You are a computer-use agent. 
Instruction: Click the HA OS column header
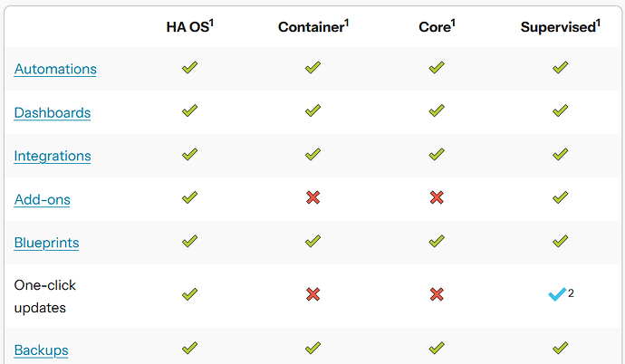pos(189,26)
